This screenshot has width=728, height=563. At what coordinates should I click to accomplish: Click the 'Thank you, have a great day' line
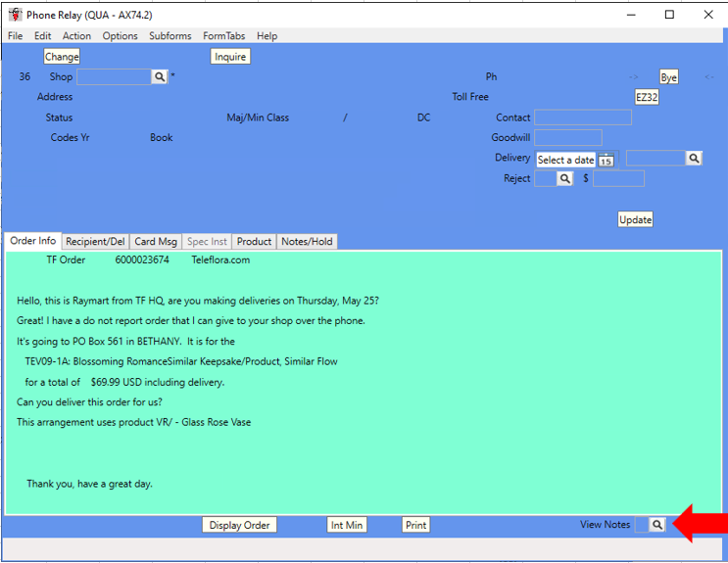click(89, 484)
